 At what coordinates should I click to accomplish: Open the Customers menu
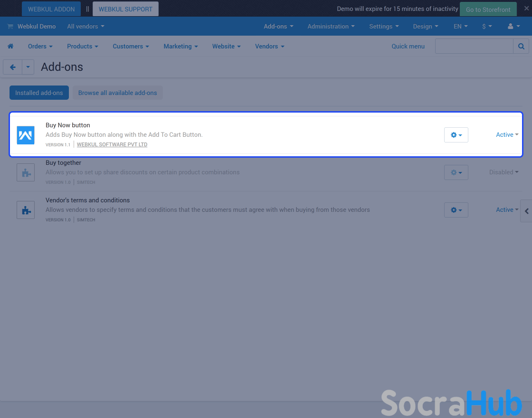[x=131, y=46]
